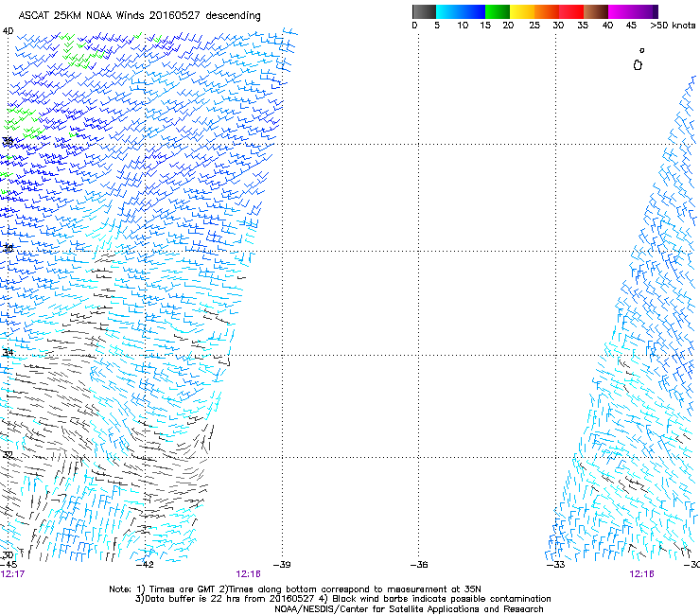Click the longitude label "-33"
The width and height of the screenshot is (700, 615).
click(x=556, y=565)
